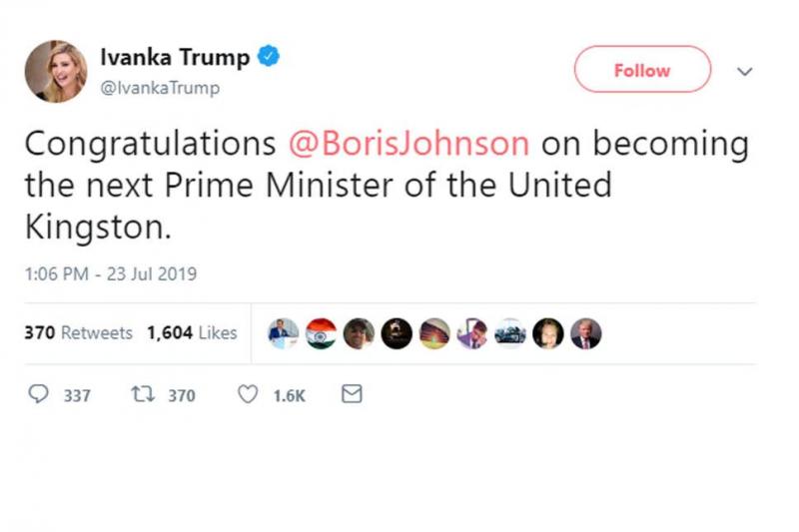Open the tweet author's profile photo

click(56, 72)
